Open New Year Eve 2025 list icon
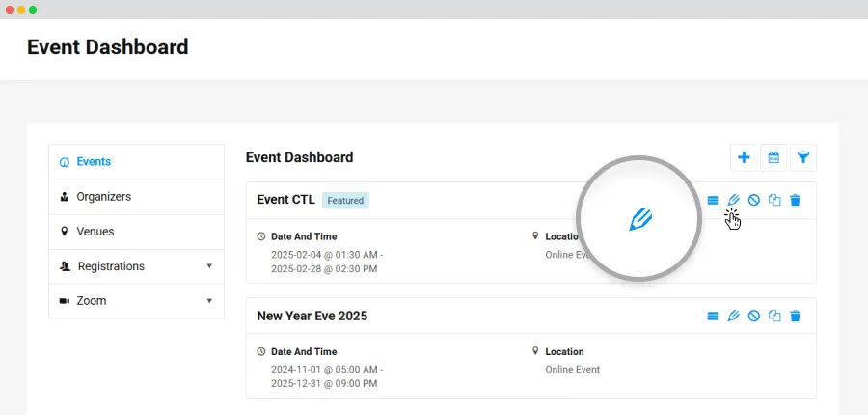Screen dimensions: 868x415 (x=713, y=316)
